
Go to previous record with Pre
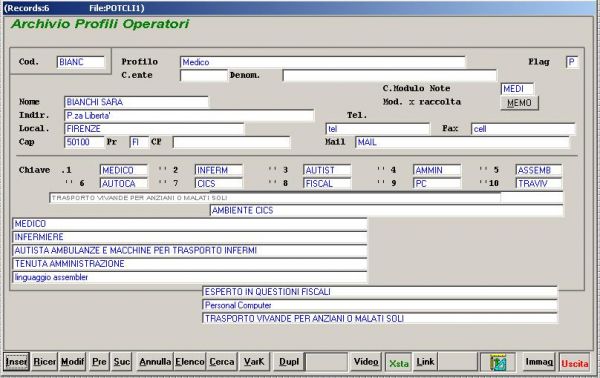99,362
